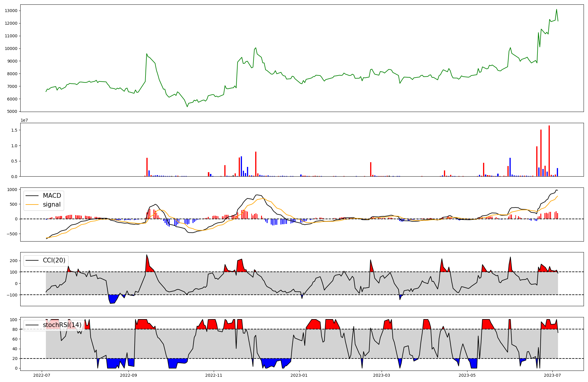Screen dimensions: 588x382
Task: Click the 200 tick on CCI axis
Action: pos(14,261)
